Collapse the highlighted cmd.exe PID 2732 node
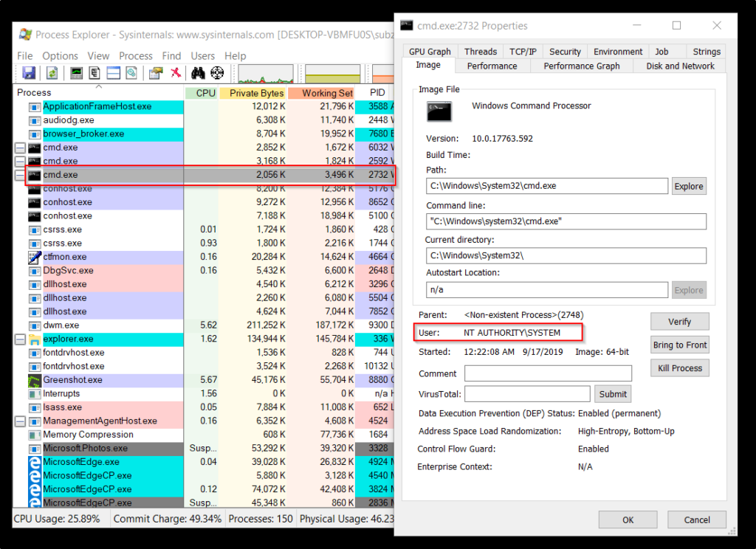The image size is (756, 549). point(21,175)
